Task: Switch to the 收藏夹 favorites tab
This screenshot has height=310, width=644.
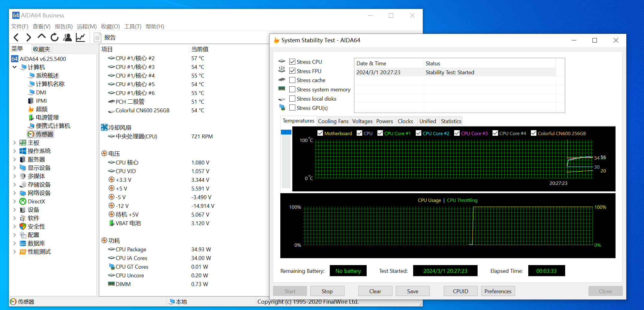Action: coord(41,49)
